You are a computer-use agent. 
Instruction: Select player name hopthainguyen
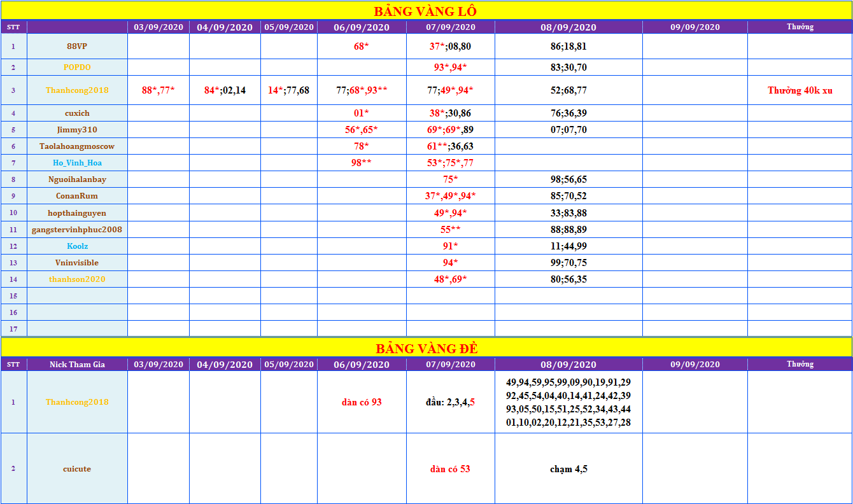77,213
